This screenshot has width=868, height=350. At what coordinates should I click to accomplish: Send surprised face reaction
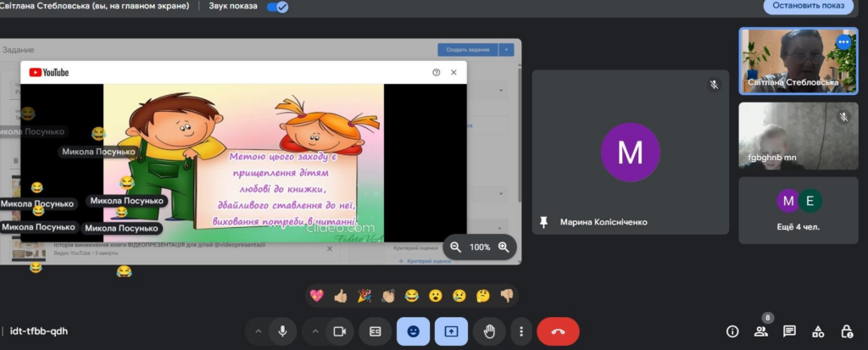click(x=436, y=296)
